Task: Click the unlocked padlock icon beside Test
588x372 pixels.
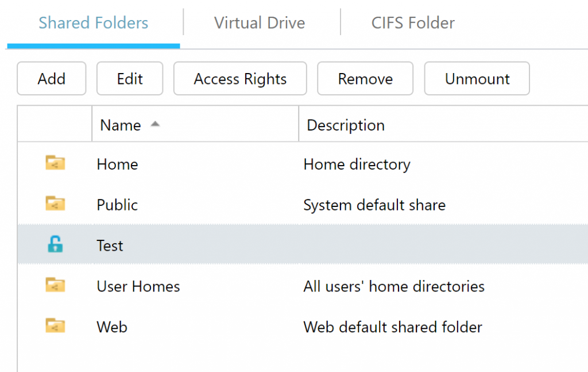Action: pyautogui.click(x=55, y=244)
